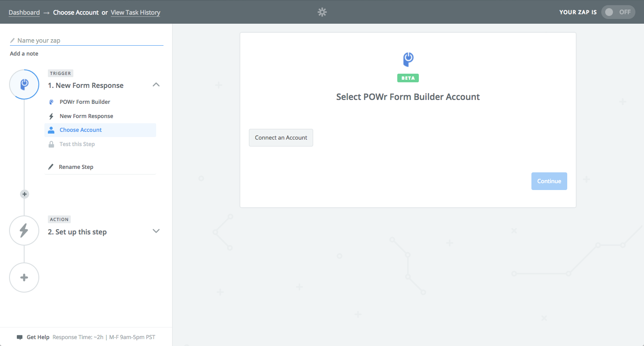Insert step with small plus between steps
The height and width of the screenshot is (346, 644).
(25, 194)
